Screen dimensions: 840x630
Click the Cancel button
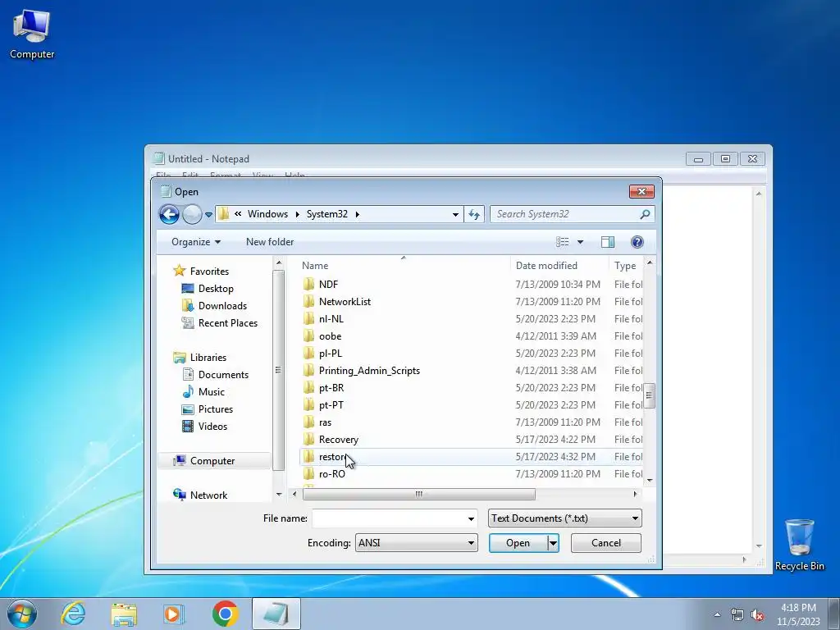[606, 543]
